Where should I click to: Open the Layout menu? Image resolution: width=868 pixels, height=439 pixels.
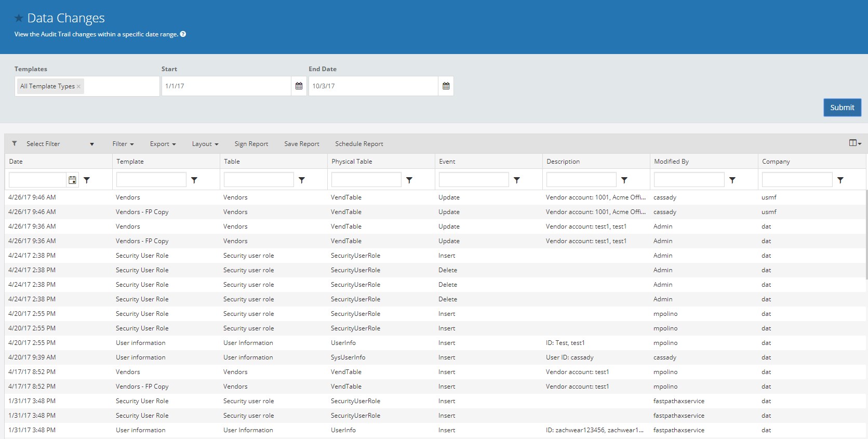(205, 144)
